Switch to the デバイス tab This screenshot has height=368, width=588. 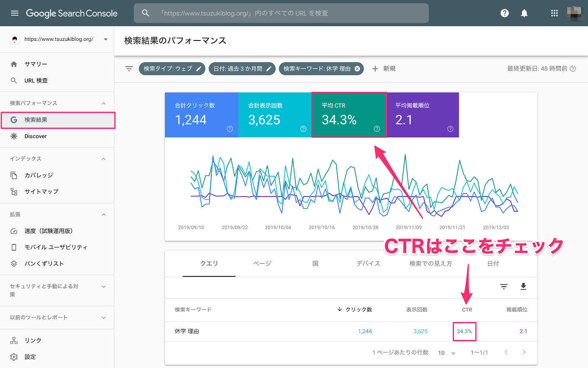368,263
